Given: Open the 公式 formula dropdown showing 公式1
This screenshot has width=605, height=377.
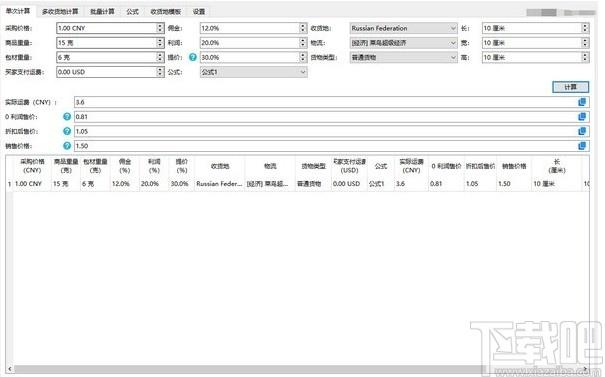Looking at the screenshot, I should [x=253, y=72].
